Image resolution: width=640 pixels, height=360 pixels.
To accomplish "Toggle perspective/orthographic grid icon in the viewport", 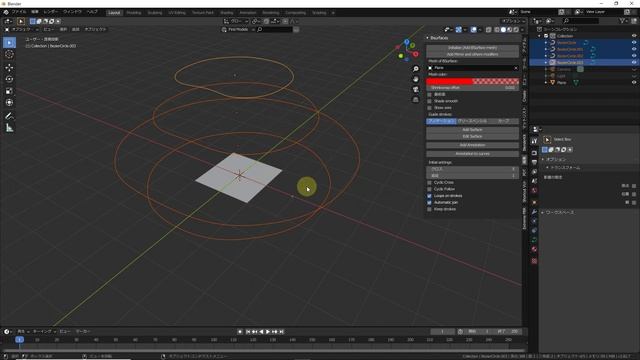I will tap(416, 100).
